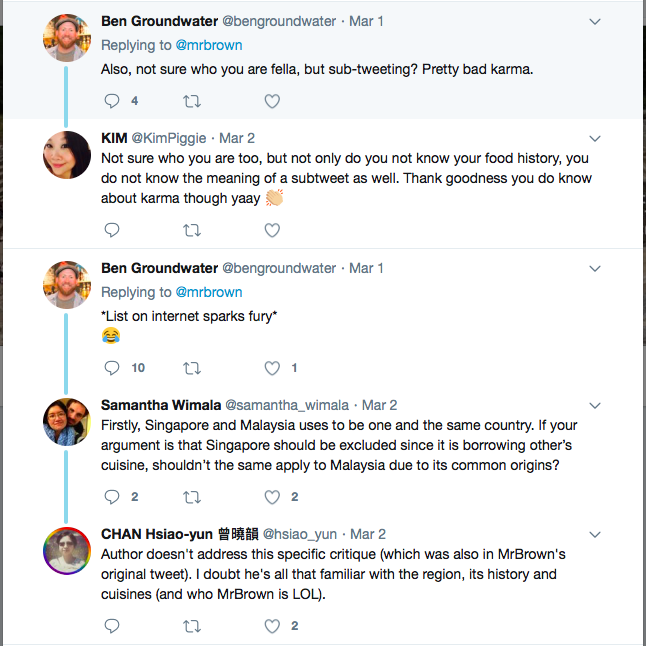The height and width of the screenshot is (646, 646).
Task: Reply to KIM's karma tweet
Action: click(x=112, y=230)
